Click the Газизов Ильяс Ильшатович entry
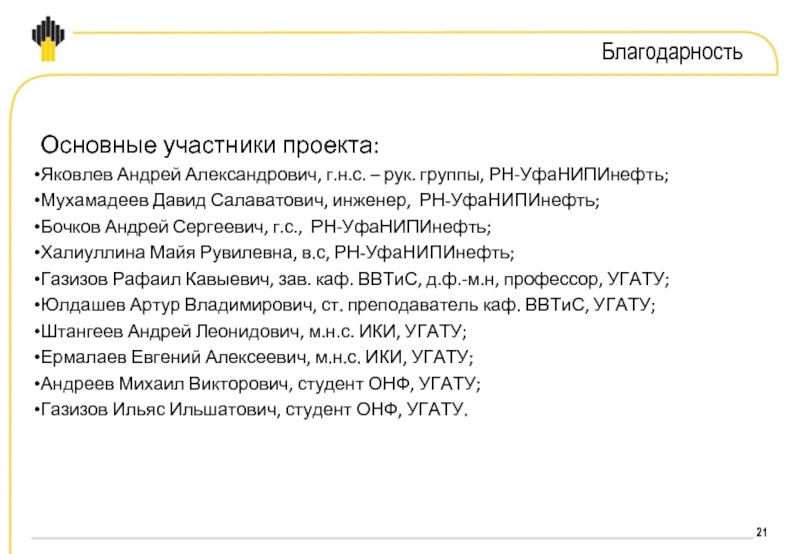 point(251,410)
